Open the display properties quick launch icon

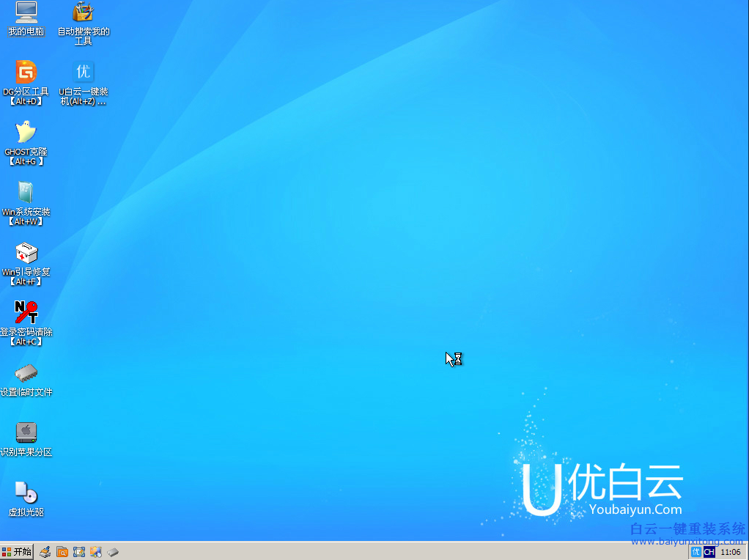(95, 551)
